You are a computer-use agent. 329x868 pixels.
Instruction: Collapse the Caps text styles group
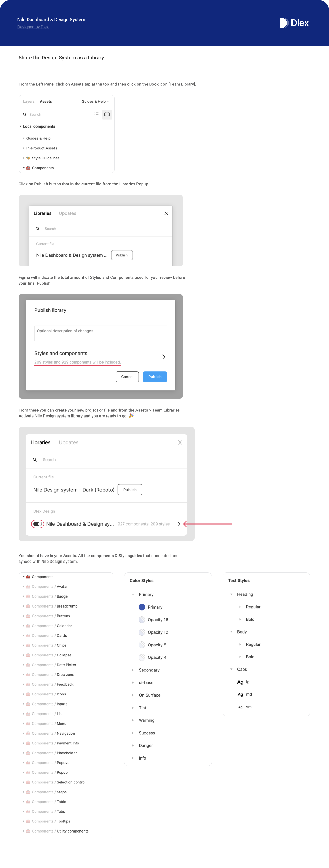pos(231,669)
